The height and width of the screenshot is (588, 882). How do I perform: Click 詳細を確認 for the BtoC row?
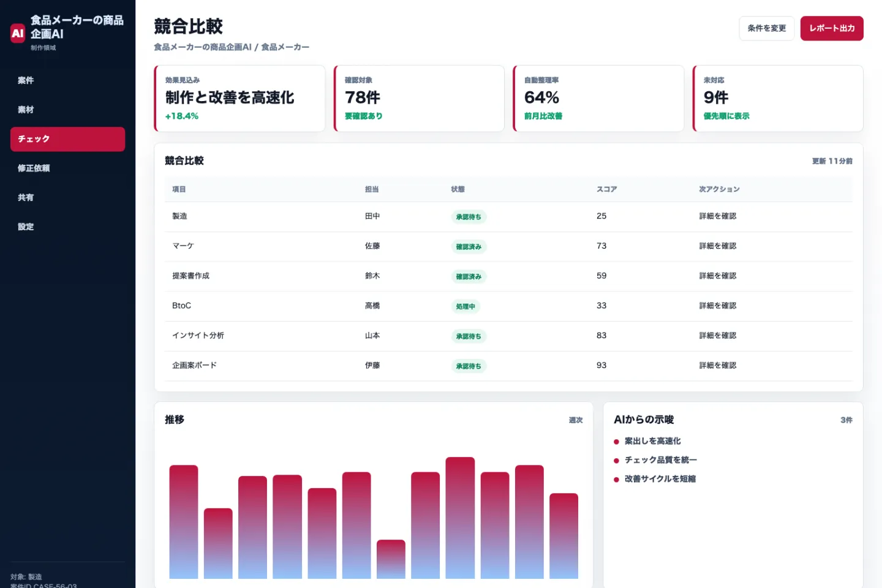pos(718,306)
